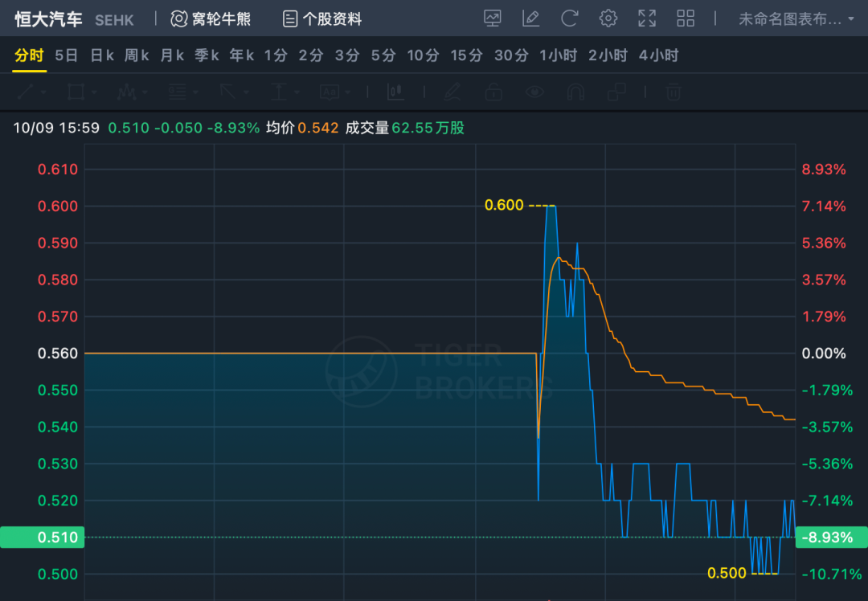The image size is (868, 601).
Task: Click the 0.500 low price marker
Action: tap(727, 574)
